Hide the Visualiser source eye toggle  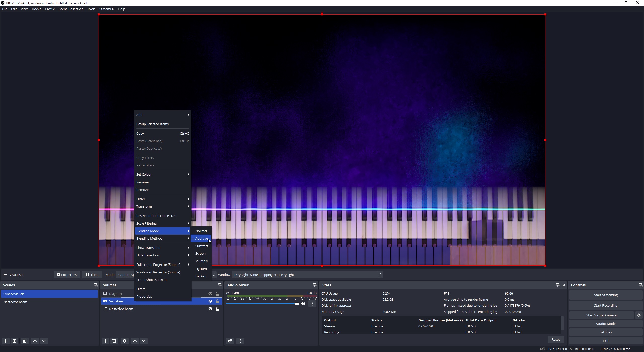tap(210, 301)
